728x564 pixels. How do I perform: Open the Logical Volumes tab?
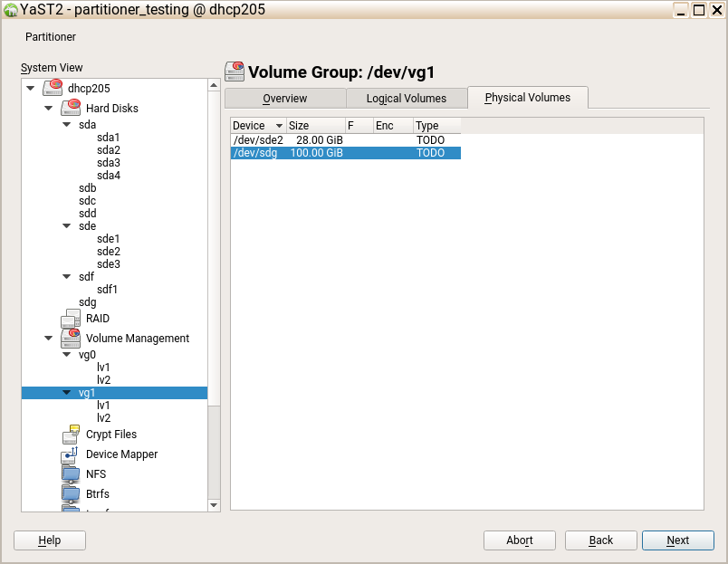click(x=406, y=99)
